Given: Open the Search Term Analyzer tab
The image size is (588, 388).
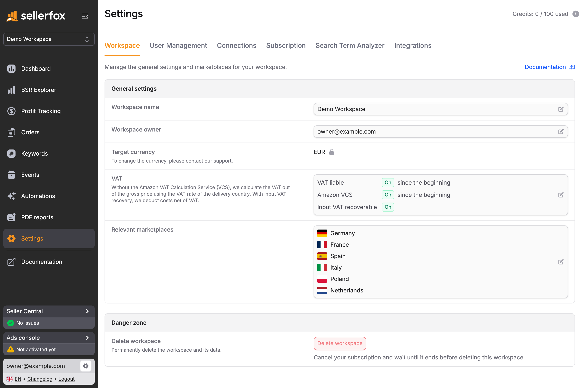Looking at the screenshot, I should 350,46.
